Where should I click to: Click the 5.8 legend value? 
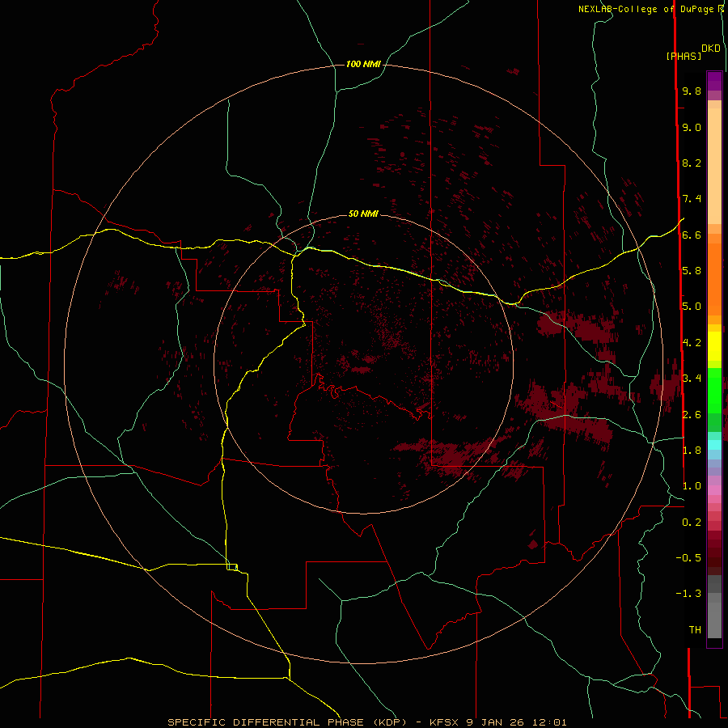(692, 271)
